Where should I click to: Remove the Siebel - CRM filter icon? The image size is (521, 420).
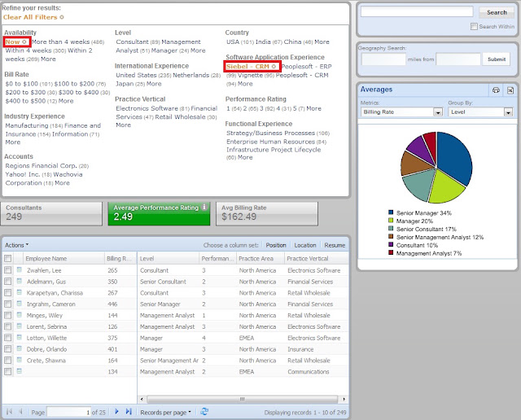[274, 67]
